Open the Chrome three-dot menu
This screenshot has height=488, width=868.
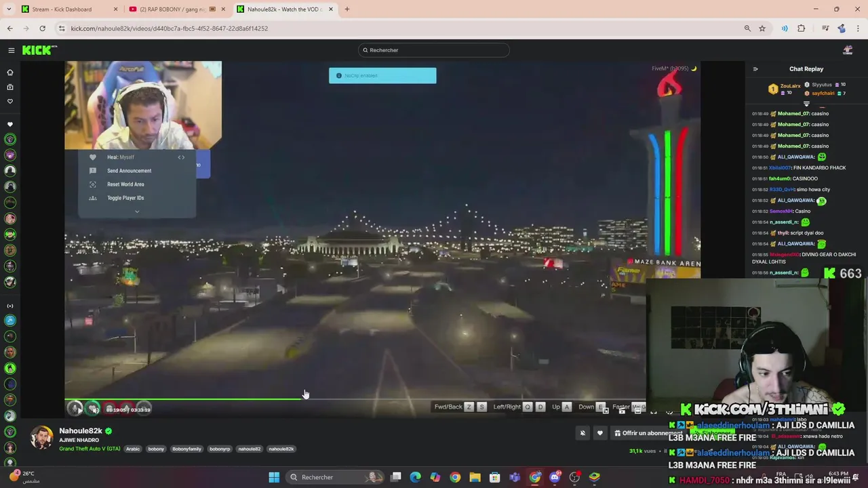point(858,28)
